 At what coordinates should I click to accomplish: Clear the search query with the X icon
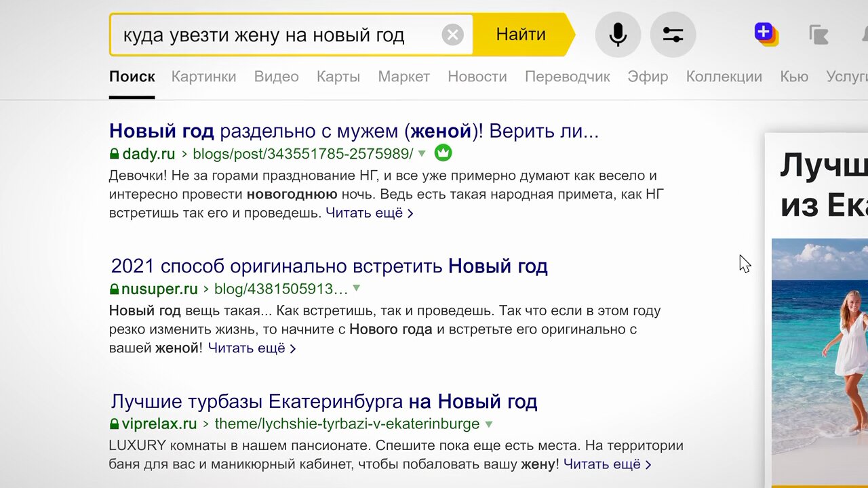(452, 35)
